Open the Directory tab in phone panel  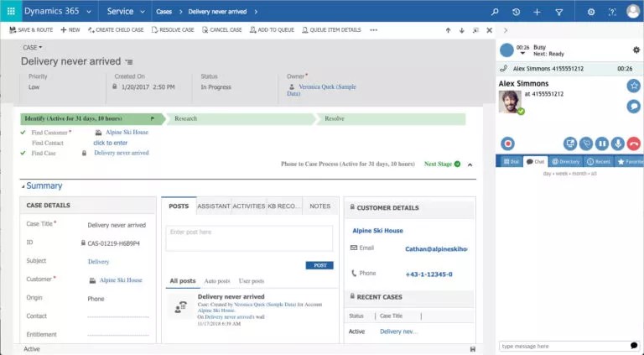[x=565, y=161]
